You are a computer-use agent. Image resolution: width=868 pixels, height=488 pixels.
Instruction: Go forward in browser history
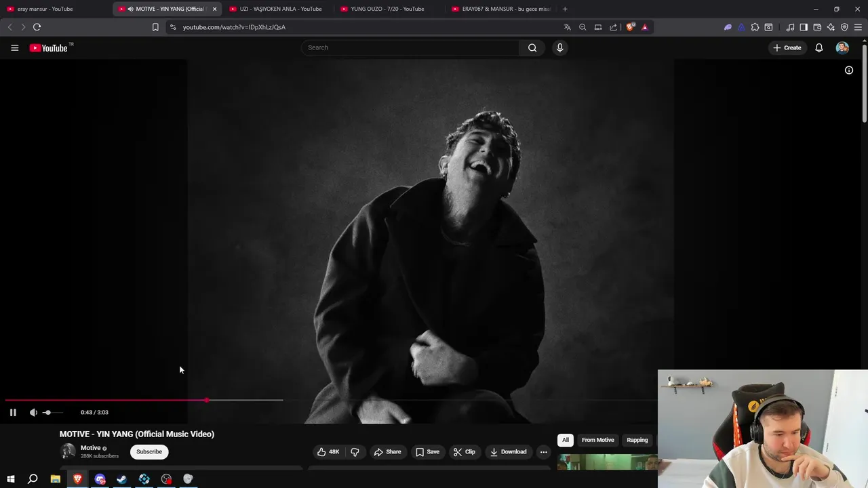click(23, 27)
